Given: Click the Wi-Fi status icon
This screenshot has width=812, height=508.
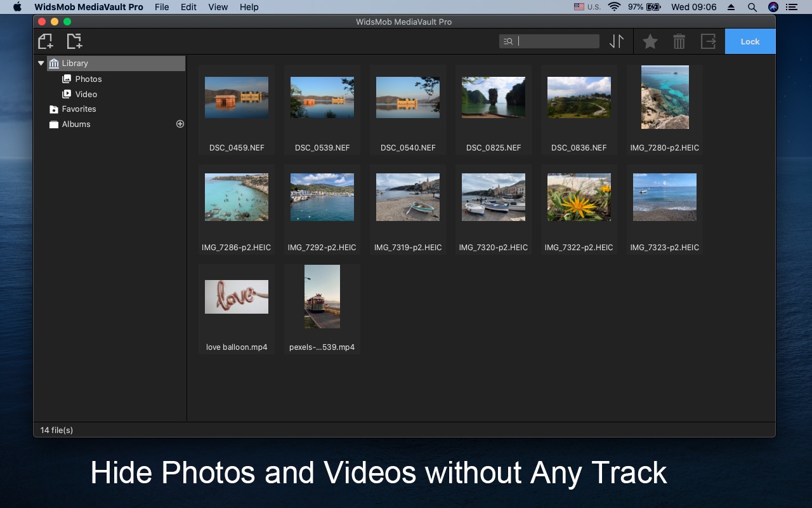Looking at the screenshot, I should pyautogui.click(x=613, y=7).
